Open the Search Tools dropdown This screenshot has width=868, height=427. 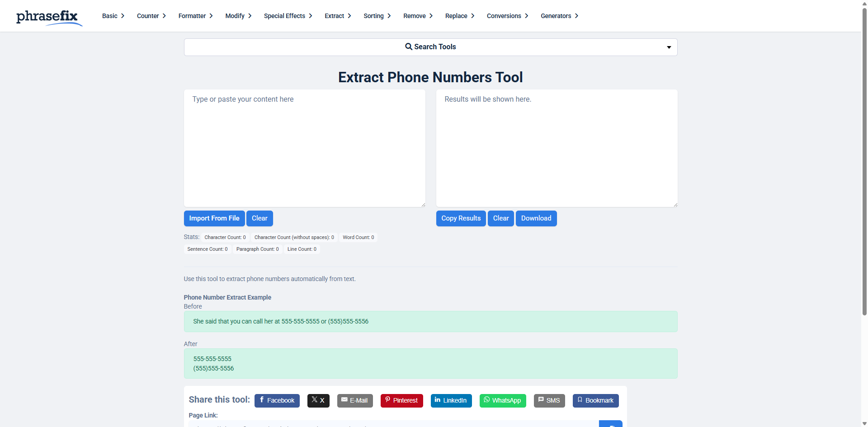(669, 47)
